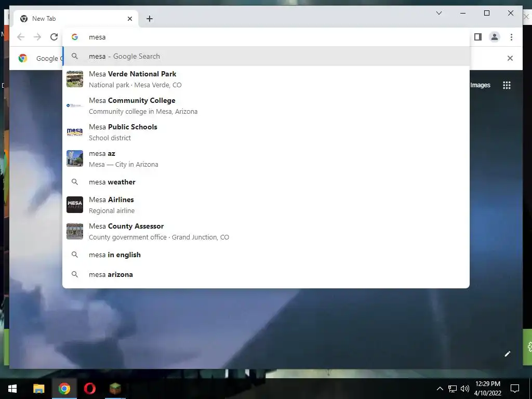This screenshot has width=532, height=399.
Task: Select the mesa - Google Search suggestion
Action: (x=266, y=56)
